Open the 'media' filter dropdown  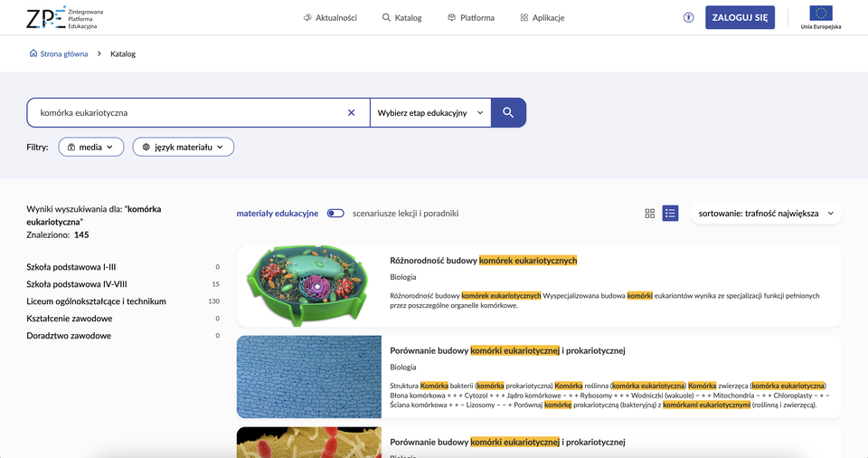90,147
